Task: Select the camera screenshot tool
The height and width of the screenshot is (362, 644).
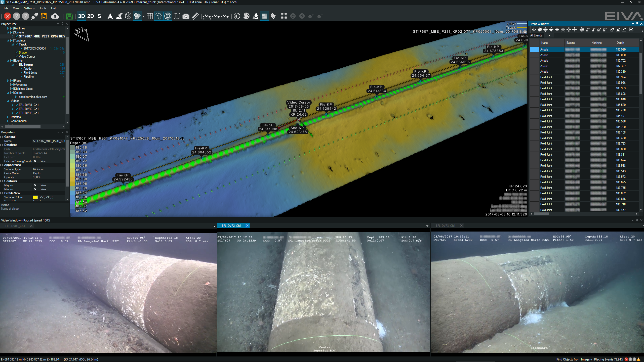Action: tap(186, 16)
